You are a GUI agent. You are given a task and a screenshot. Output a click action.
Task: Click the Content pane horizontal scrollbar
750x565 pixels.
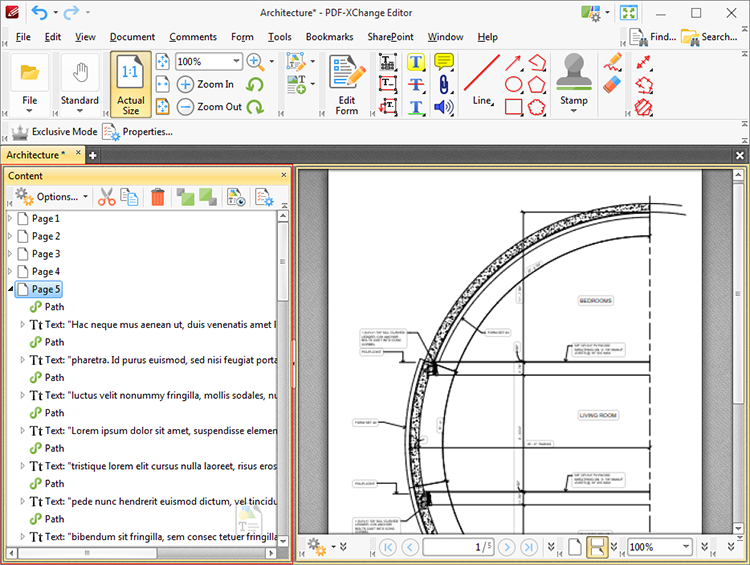click(x=87, y=553)
